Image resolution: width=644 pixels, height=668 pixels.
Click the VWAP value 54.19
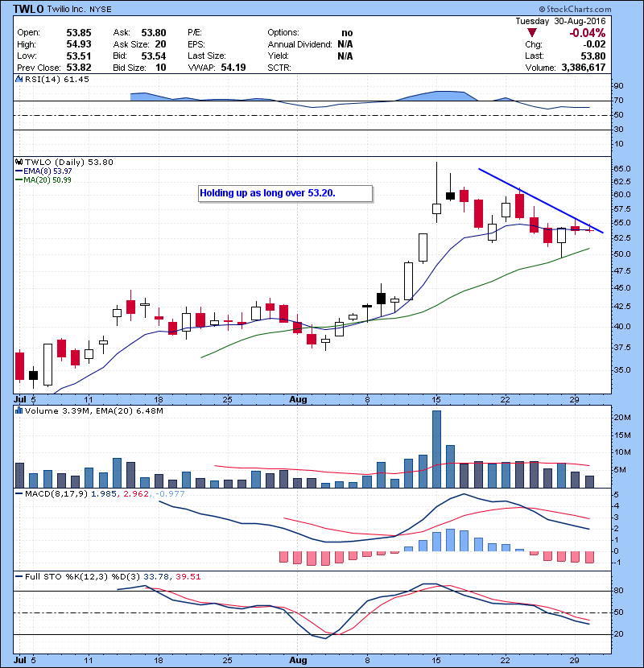233,68
